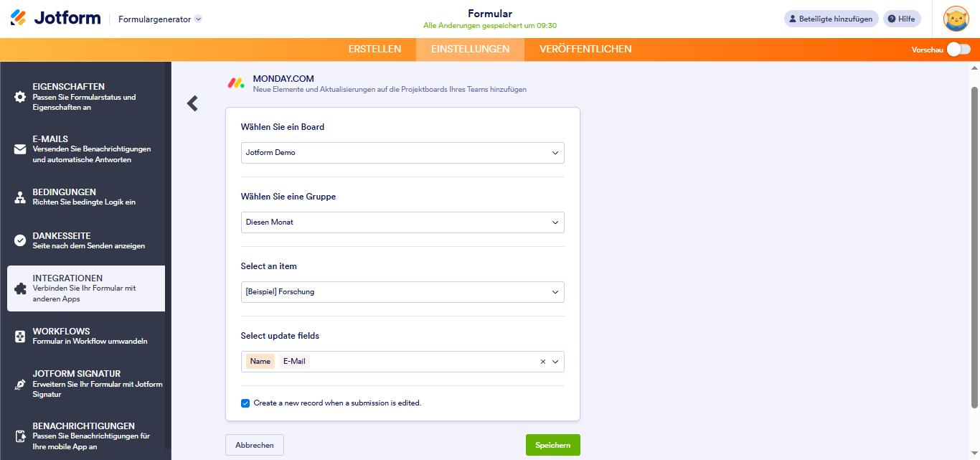Open E-Mails envelope section
The width and height of the screenshot is (980, 460).
click(x=20, y=149)
